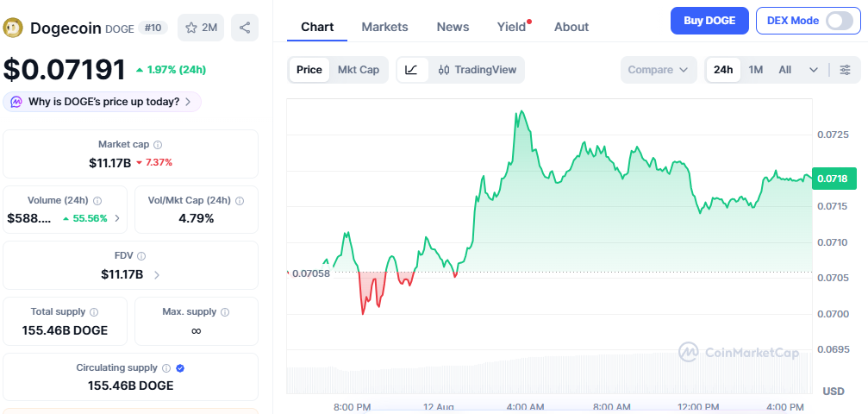Click the 155.46B DOGE Circulating supply value
Viewport: 868px width, 414px height.
[x=131, y=386]
